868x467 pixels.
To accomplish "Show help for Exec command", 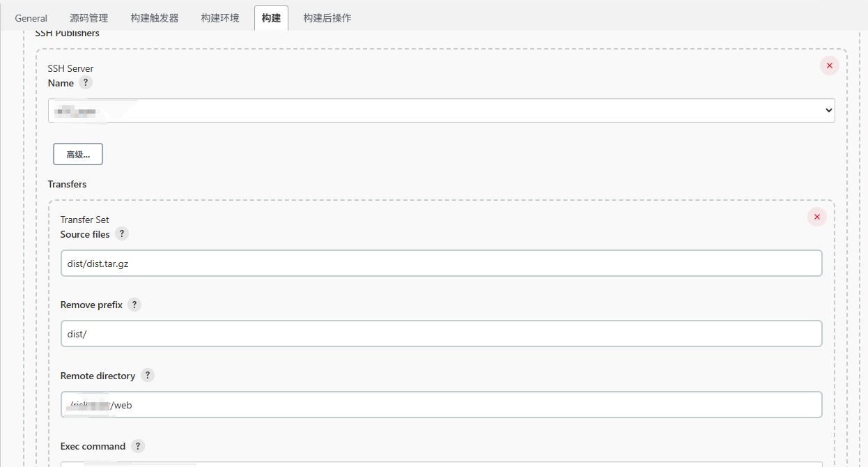I will [x=137, y=446].
